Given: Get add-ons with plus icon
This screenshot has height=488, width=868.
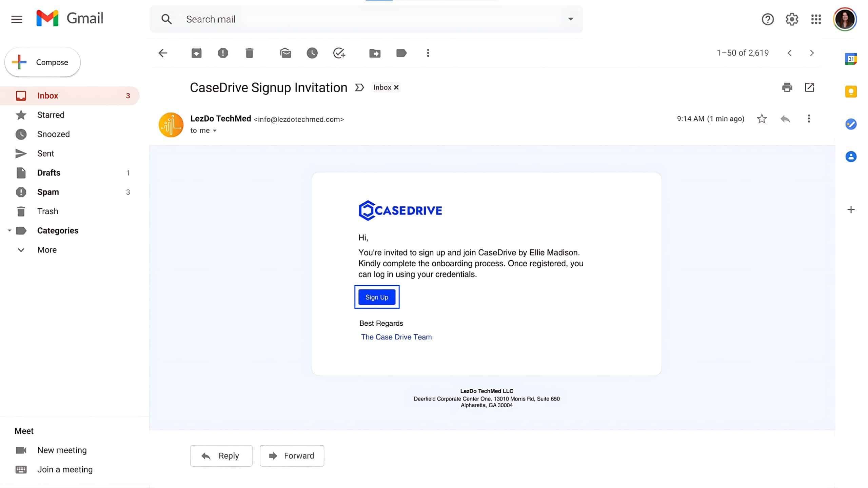Looking at the screenshot, I should 851,210.
